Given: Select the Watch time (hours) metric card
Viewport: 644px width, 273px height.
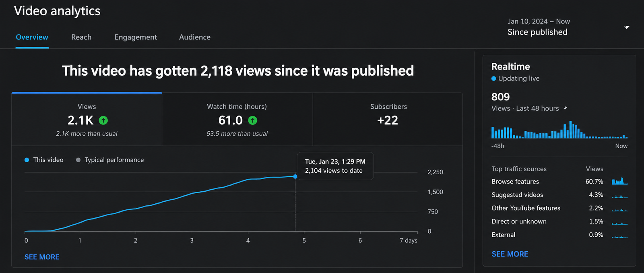Looking at the screenshot, I should (237, 119).
